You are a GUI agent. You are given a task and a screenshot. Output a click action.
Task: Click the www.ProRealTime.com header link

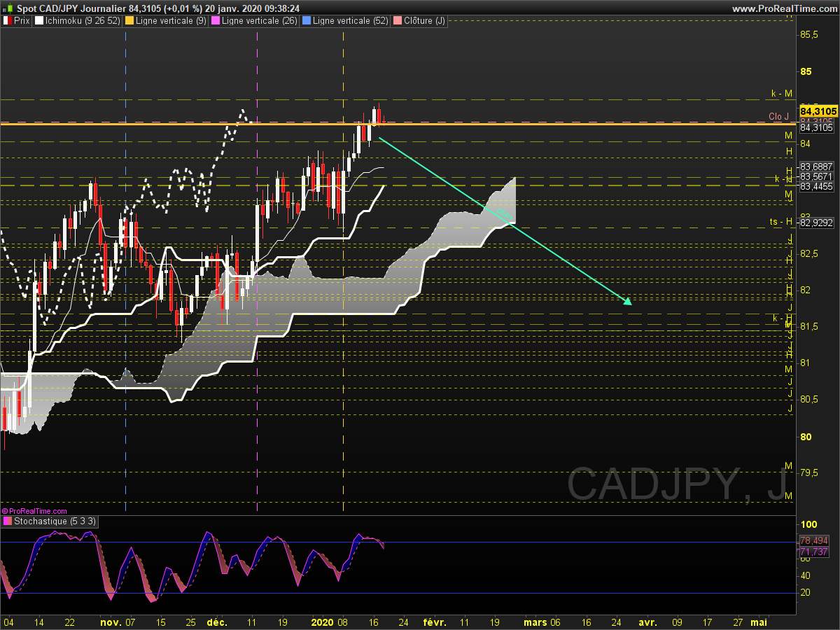click(783, 8)
